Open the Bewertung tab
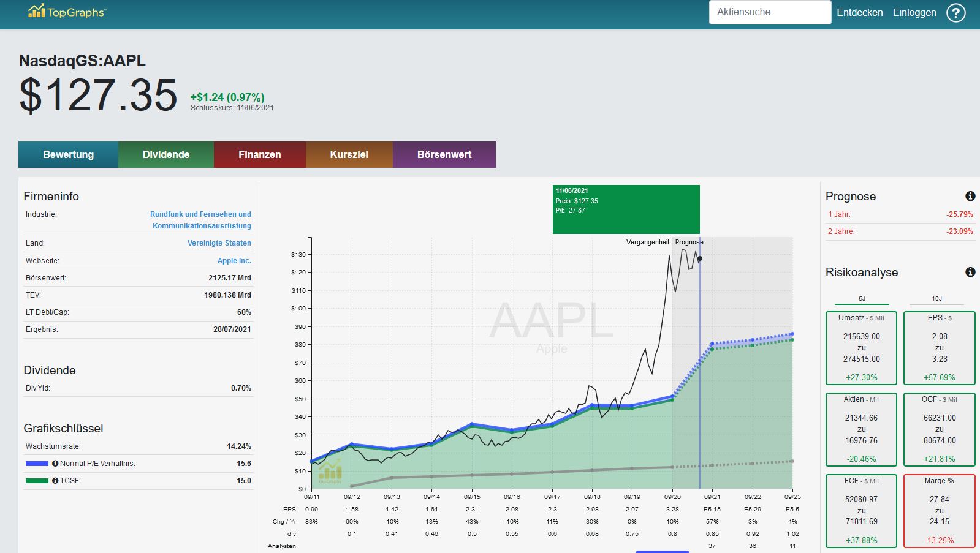980x553 pixels. 68,154
